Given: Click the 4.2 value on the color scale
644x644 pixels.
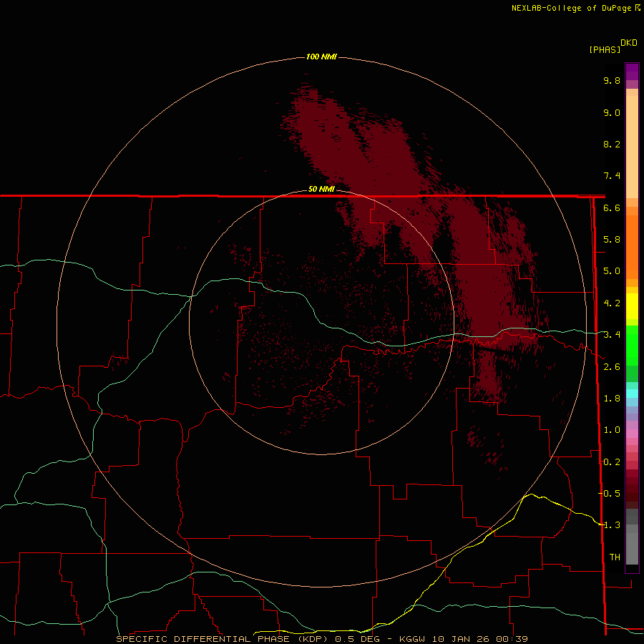Looking at the screenshot, I should (x=612, y=303).
